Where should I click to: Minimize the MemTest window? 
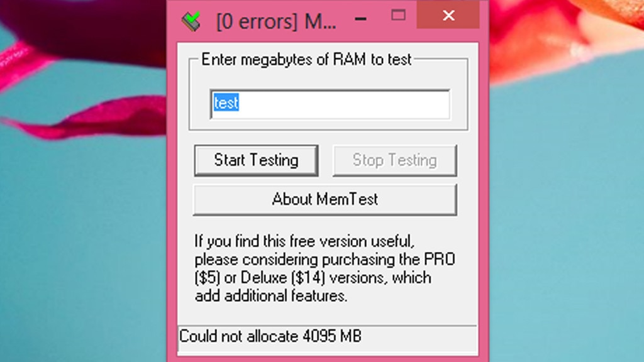point(360,18)
